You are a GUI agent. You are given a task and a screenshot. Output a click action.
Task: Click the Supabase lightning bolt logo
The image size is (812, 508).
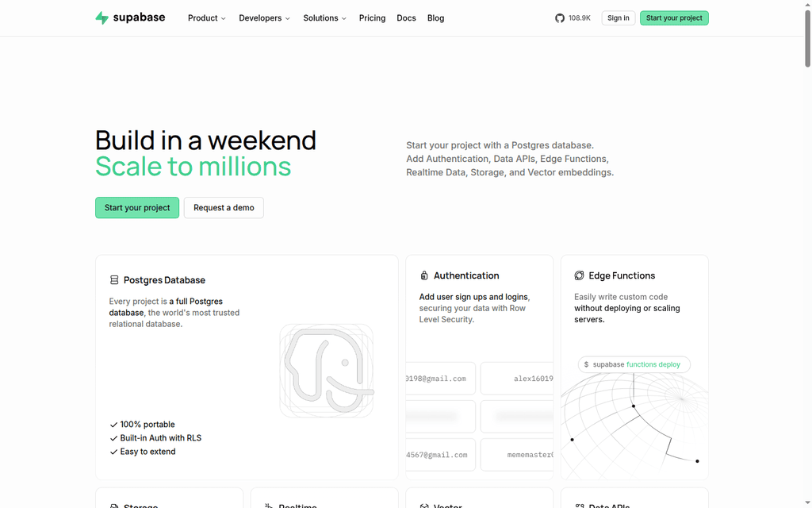(102, 17)
